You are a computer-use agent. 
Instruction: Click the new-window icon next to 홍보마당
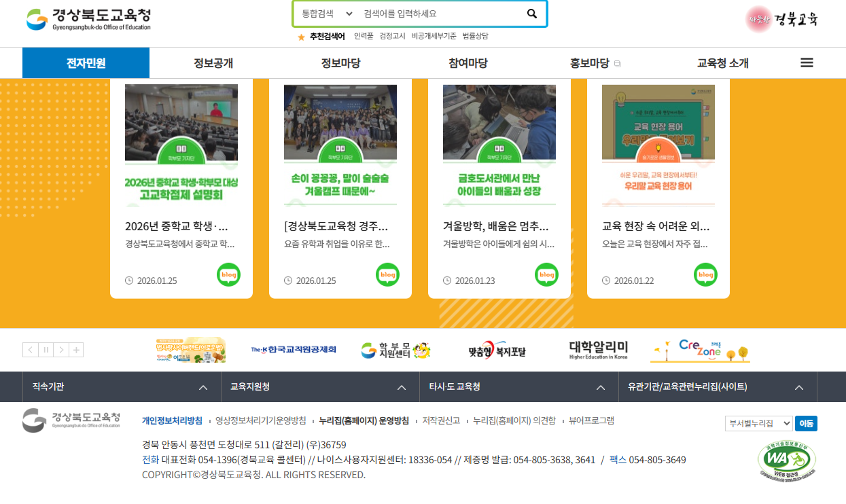pyautogui.click(x=618, y=64)
